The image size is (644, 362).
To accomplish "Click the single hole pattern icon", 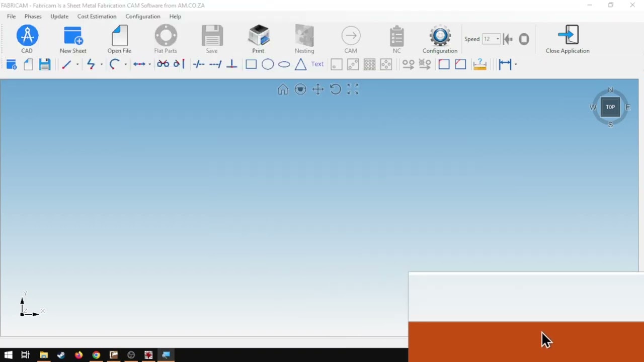I will tap(337, 64).
